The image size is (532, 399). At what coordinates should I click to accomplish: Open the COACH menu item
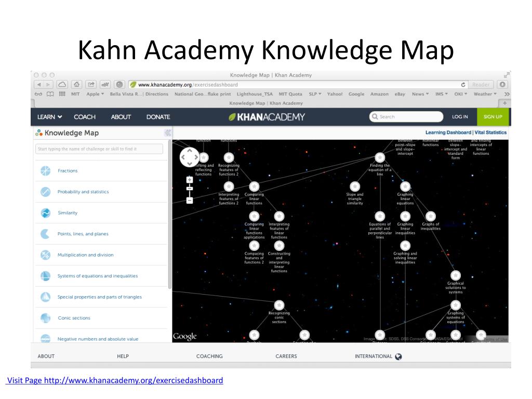85,117
